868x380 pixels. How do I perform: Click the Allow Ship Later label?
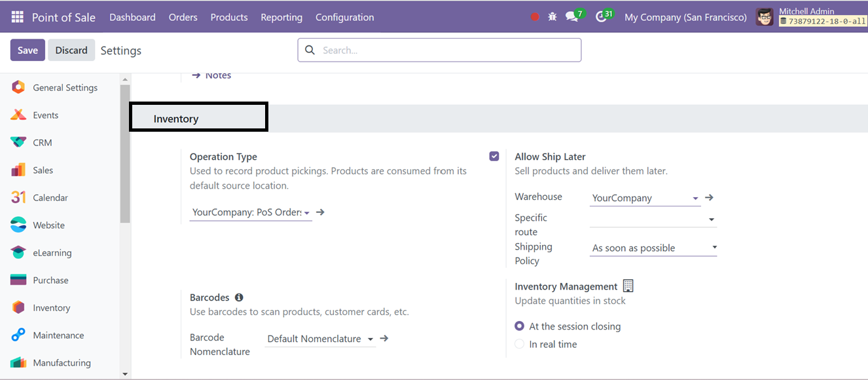[550, 157]
